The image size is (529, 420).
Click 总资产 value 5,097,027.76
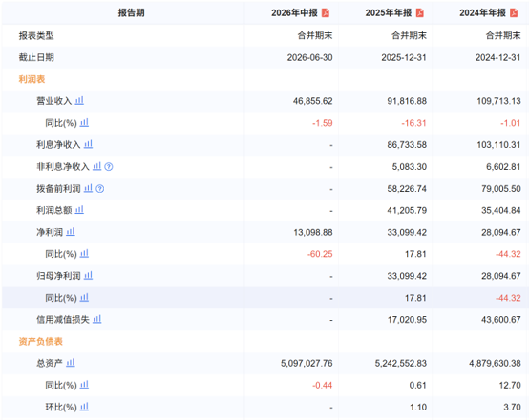click(307, 363)
